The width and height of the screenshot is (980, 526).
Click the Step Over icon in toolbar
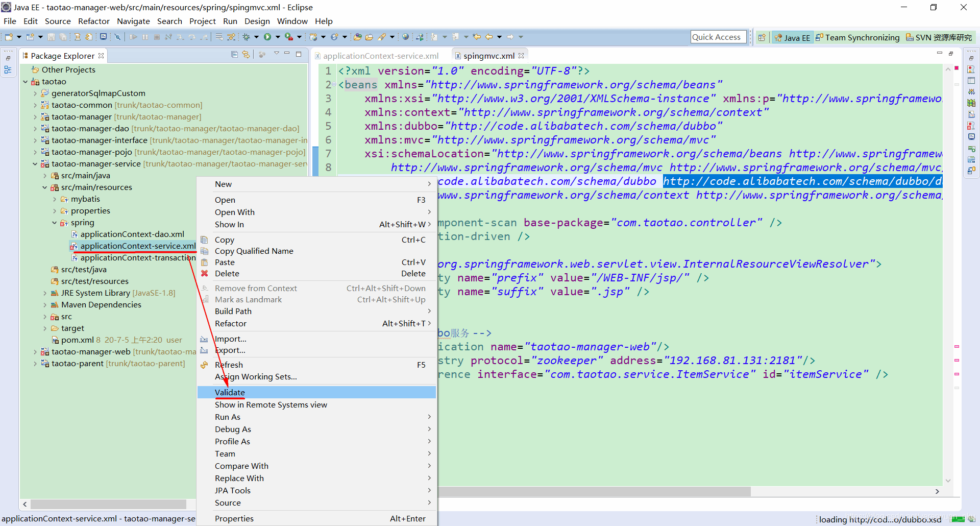192,37
